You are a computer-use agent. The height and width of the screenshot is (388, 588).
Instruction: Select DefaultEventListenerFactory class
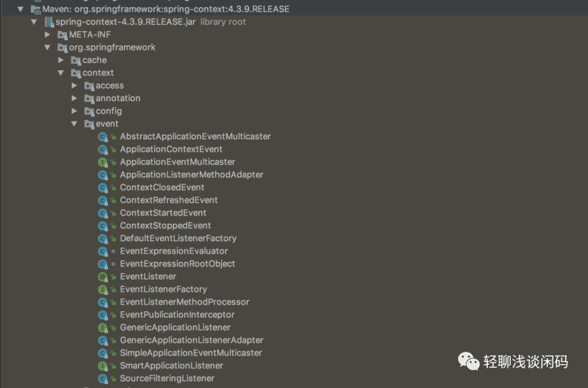178,238
